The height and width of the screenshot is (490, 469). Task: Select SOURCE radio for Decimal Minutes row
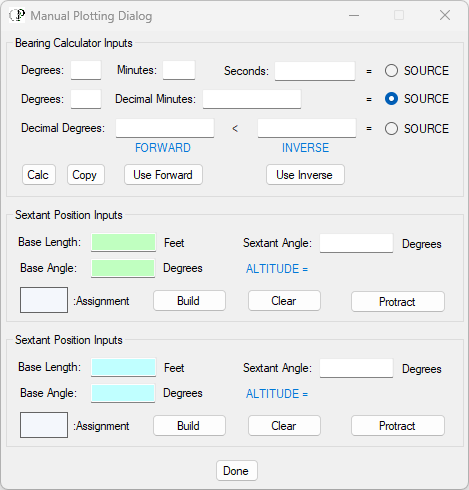click(x=391, y=99)
